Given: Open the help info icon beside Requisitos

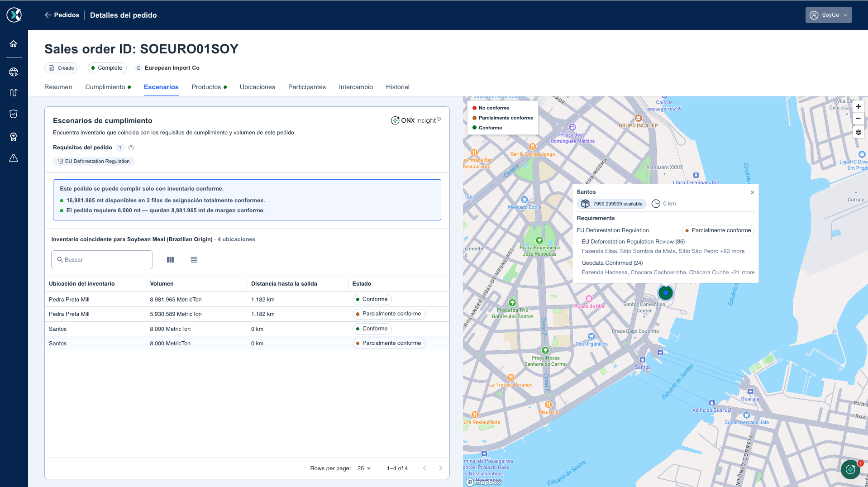Looking at the screenshot, I should point(131,148).
